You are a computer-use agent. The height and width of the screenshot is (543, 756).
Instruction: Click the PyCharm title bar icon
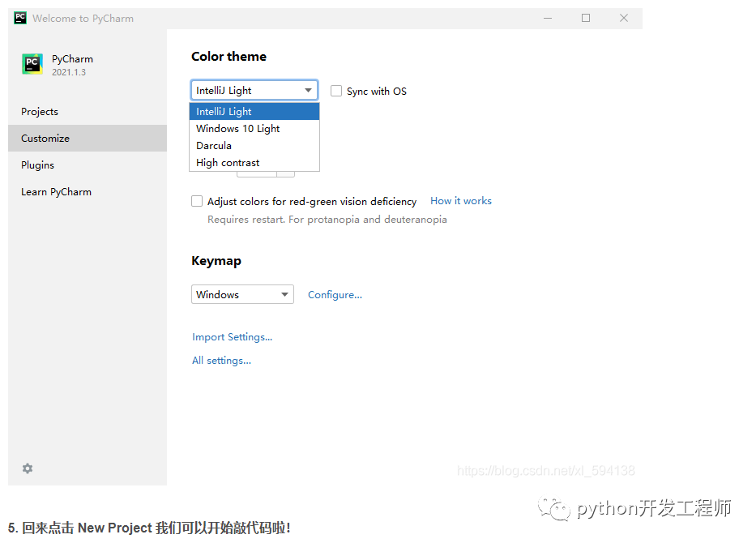pyautogui.click(x=20, y=18)
